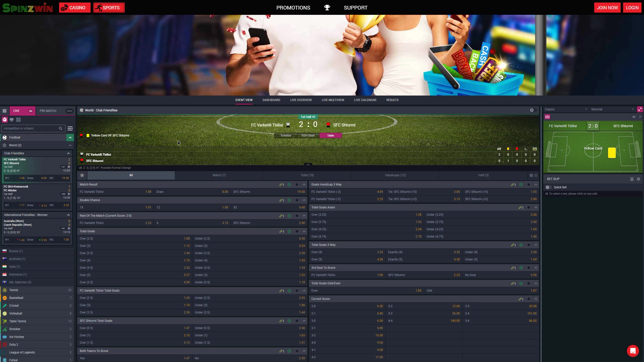This screenshot has height=362, width=644.
Task: Show the H2H Chart view
Action: (x=308, y=135)
